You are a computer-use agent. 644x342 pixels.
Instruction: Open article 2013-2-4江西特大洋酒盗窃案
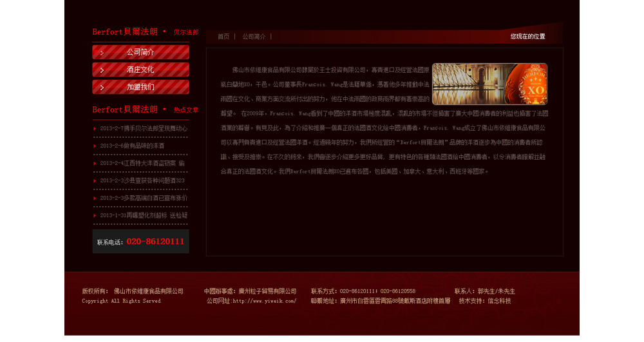(x=142, y=163)
